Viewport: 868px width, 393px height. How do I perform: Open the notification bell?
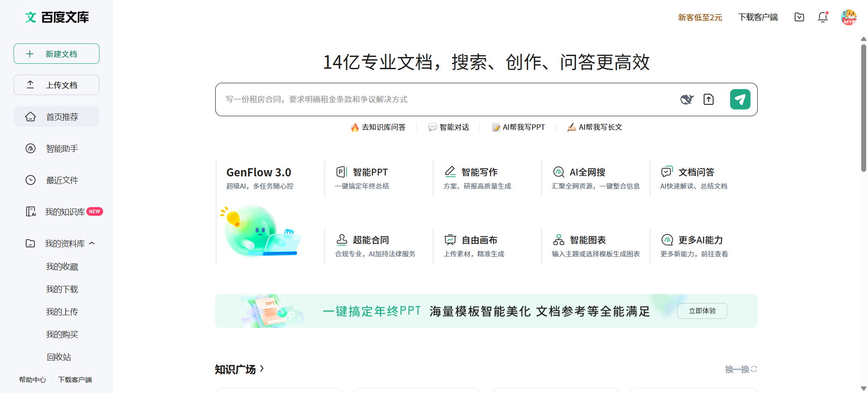tap(823, 17)
